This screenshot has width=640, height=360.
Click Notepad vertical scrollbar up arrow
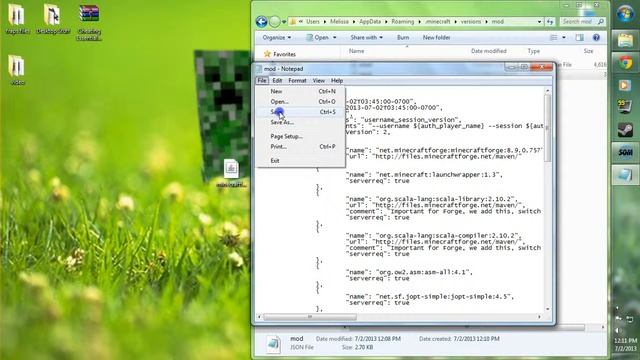(x=547, y=90)
